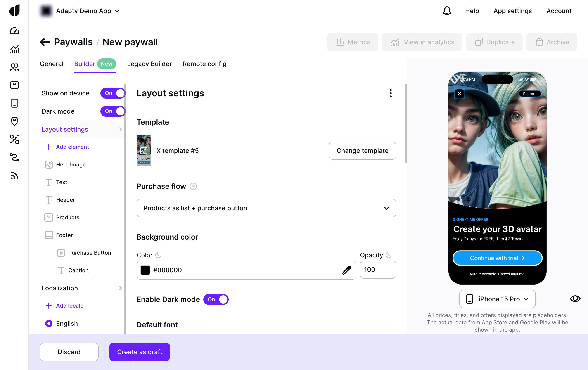Image resolution: width=588 pixels, height=370 pixels.
Task: Click the Create as draft button
Action: [x=140, y=352]
